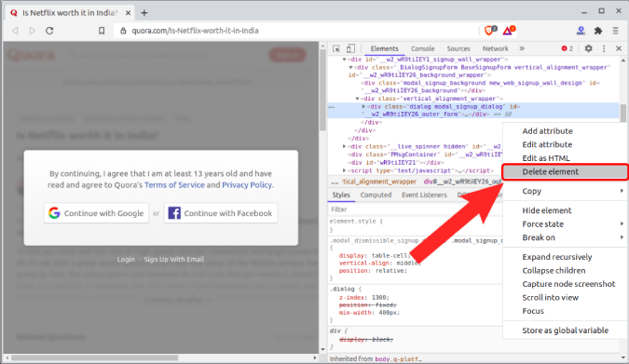Viewport: 629px width, 364px height.
Task: Expand the dialog modal_signup_dialog node
Action: [363, 107]
